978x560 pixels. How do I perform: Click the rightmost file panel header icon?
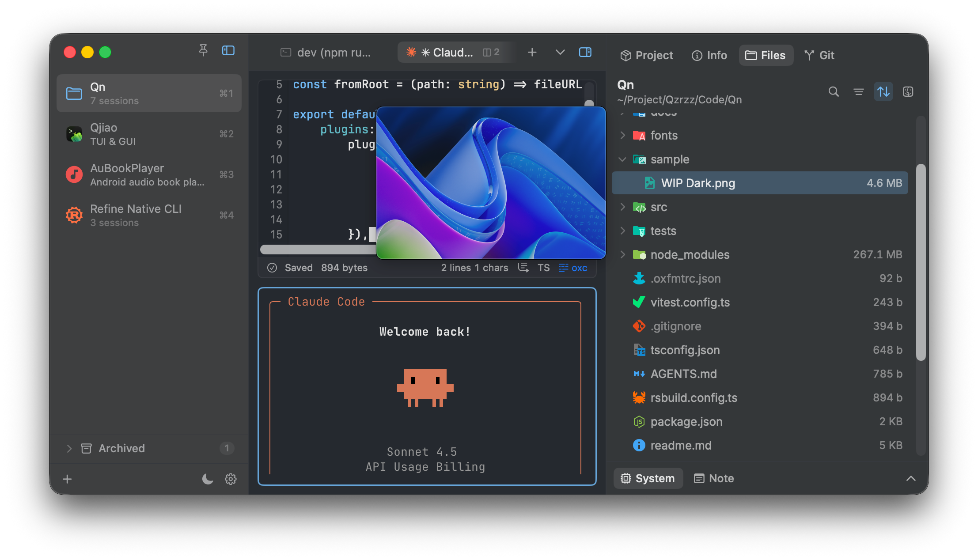908,91
